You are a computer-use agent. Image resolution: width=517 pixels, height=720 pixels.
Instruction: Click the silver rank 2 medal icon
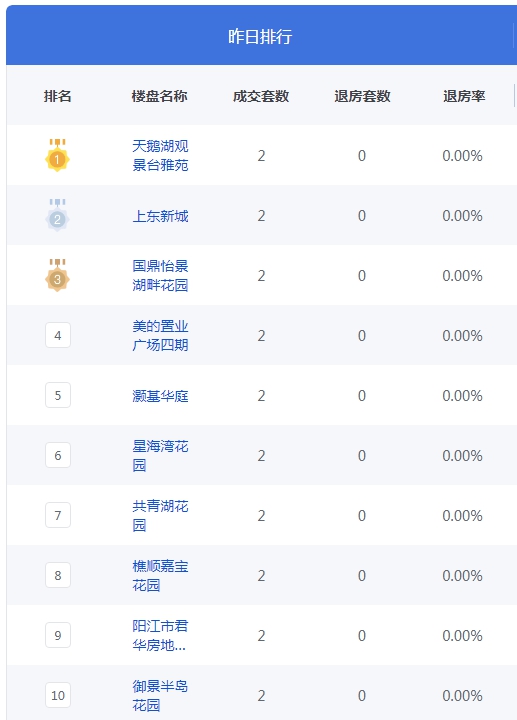coord(57,215)
